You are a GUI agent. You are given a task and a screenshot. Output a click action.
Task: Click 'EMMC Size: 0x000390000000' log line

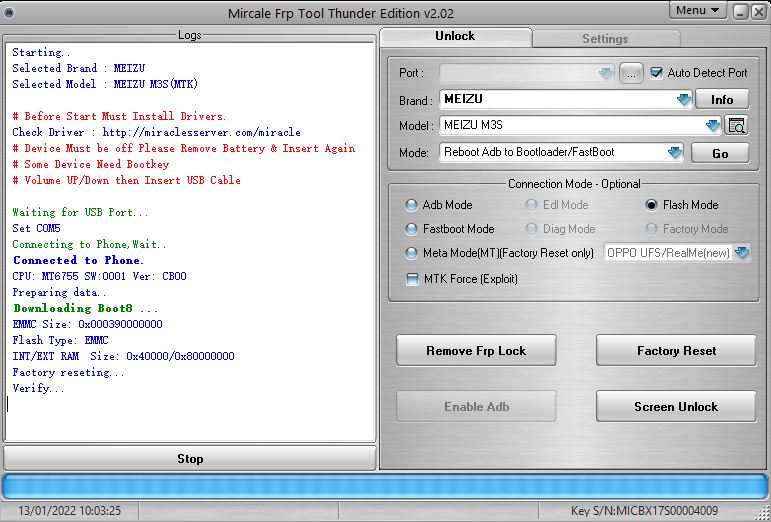click(88, 324)
